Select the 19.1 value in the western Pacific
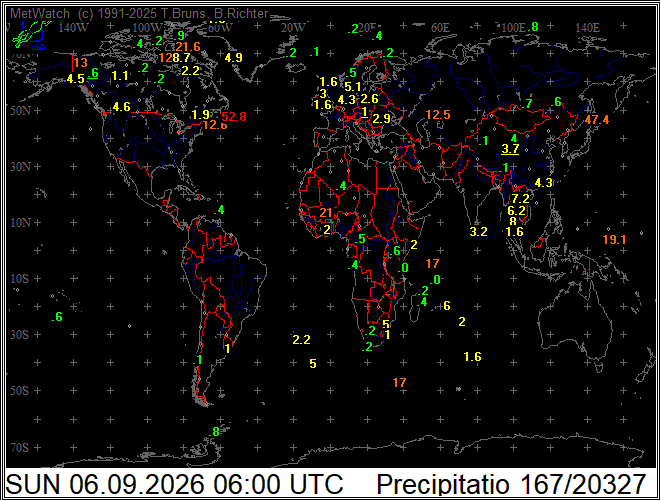Image resolution: width=660 pixels, height=500 pixels. tap(614, 239)
